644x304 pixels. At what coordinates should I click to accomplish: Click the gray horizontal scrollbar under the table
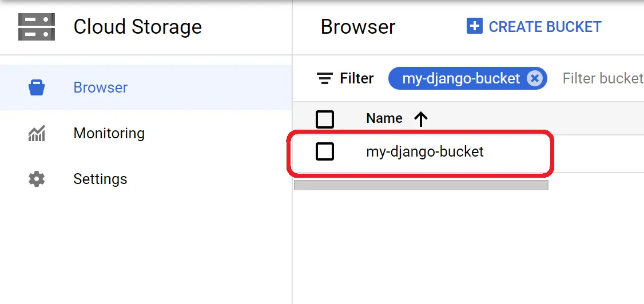click(421, 185)
